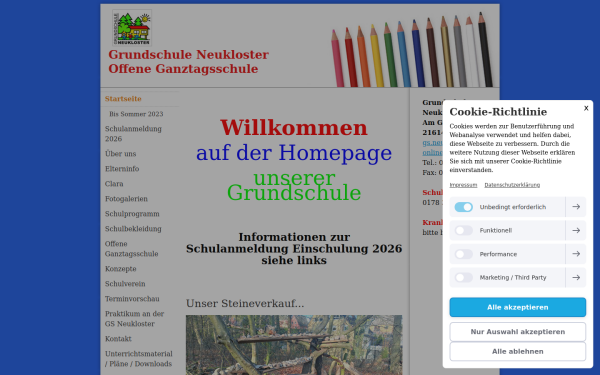Expand details arrow for Performance
The height and width of the screenshot is (375, 600).
point(576,254)
